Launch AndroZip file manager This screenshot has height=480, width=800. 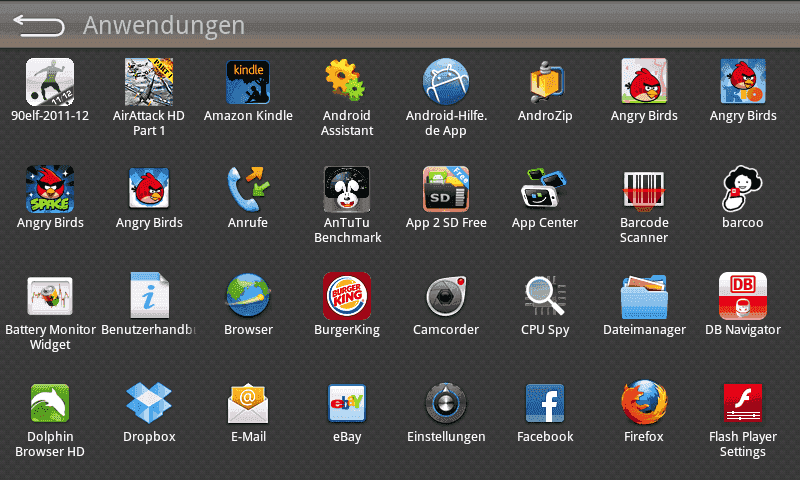545,82
